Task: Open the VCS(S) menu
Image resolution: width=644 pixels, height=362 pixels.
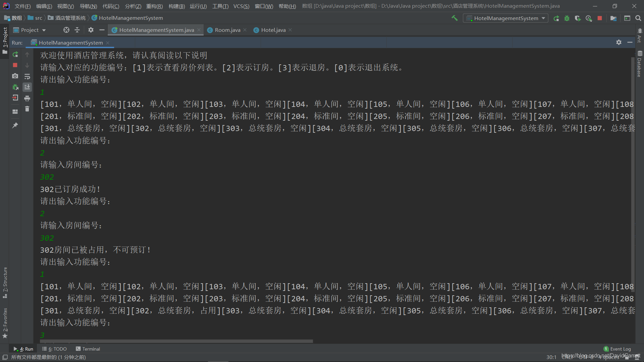Action: [x=241, y=6]
